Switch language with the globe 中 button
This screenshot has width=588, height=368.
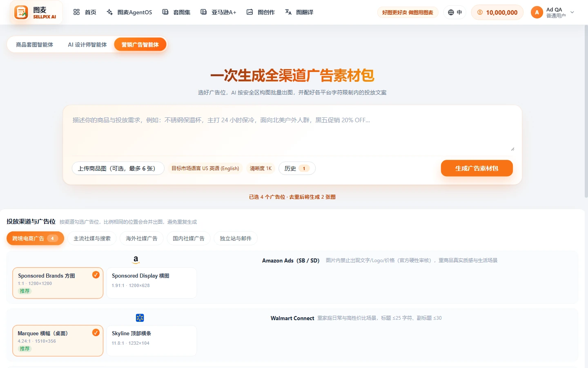click(x=455, y=12)
